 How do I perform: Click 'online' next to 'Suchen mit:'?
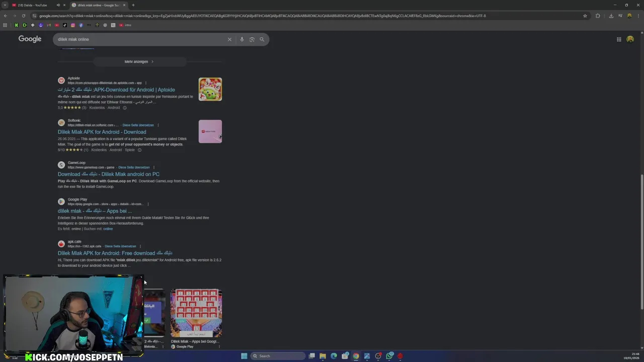[x=108, y=229]
